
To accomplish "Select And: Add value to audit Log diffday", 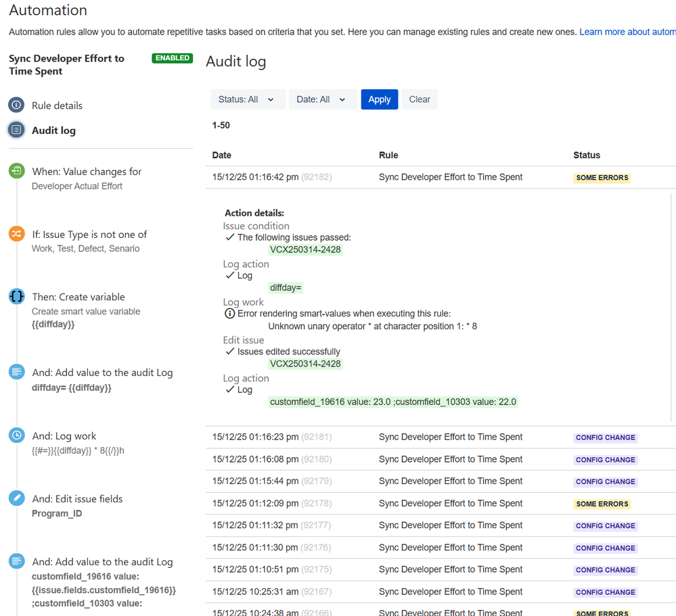I will click(x=102, y=379).
